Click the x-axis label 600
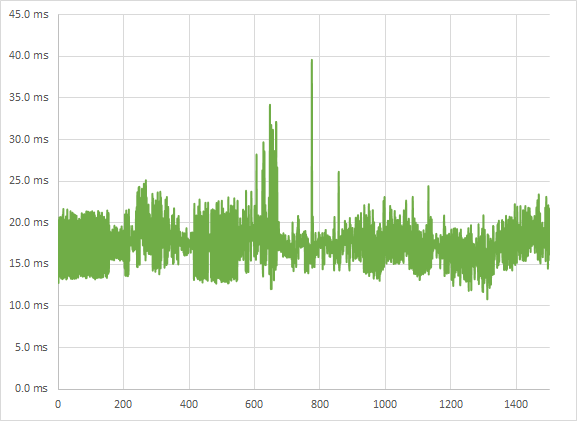This screenshot has height=421, width=577. [254, 404]
